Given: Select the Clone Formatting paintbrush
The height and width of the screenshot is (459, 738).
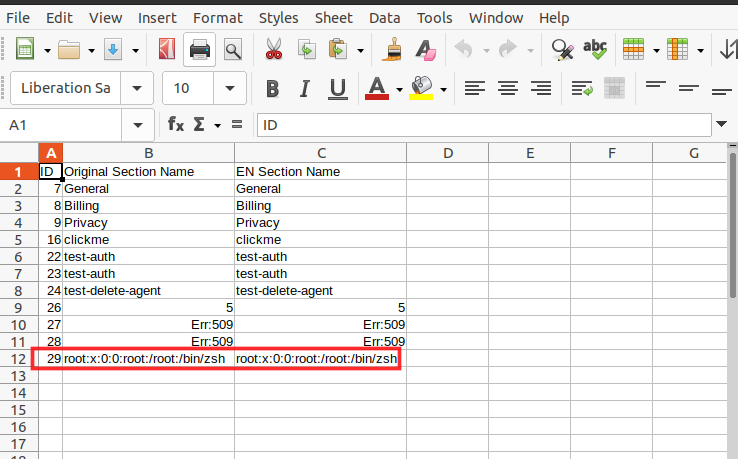Looking at the screenshot, I should (393, 49).
